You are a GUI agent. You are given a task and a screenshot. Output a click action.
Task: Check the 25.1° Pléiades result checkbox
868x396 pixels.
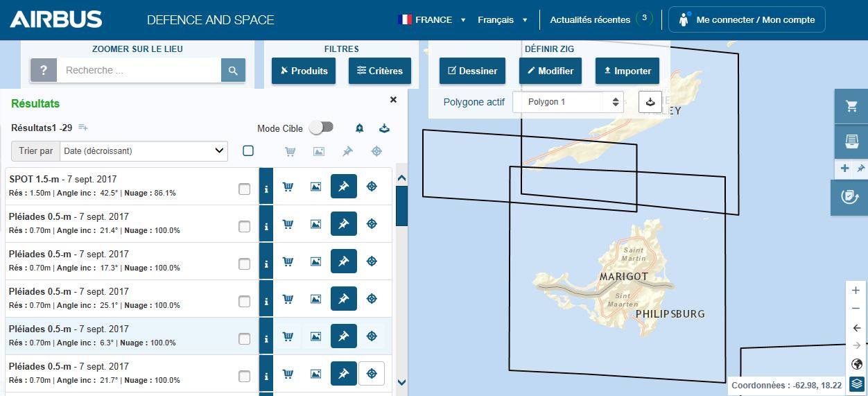coord(245,302)
